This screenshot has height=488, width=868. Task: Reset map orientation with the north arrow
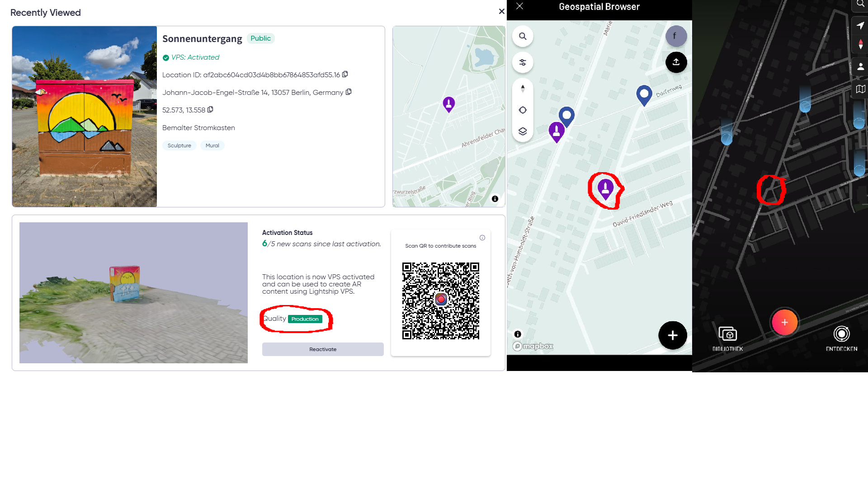coord(523,89)
